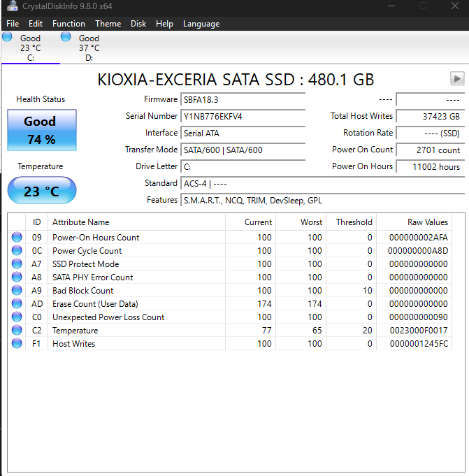Viewport: 469px width, 476px height.
Task: Open the Edit menu
Action: point(36,24)
